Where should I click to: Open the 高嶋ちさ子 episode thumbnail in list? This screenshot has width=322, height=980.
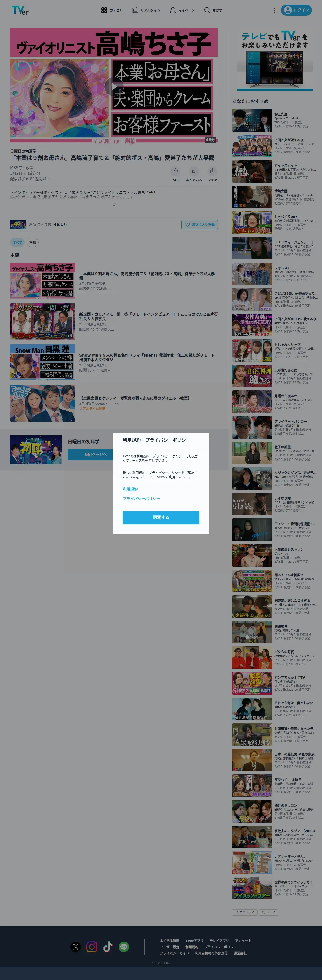click(43, 281)
